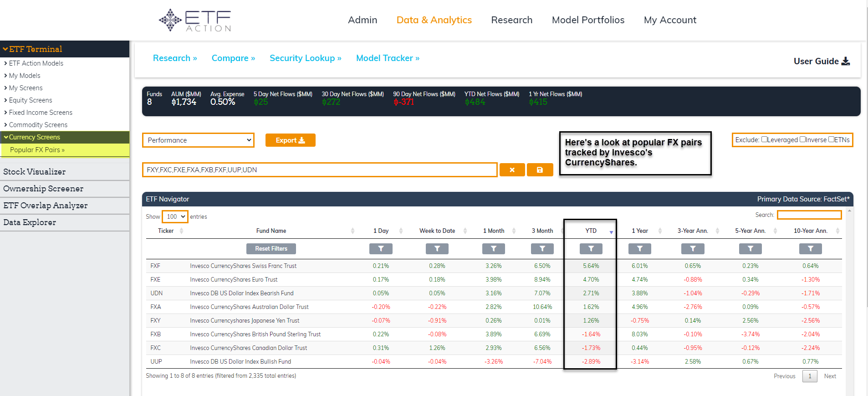Sort by 10-Year Ann. column arrows

pyautogui.click(x=837, y=231)
